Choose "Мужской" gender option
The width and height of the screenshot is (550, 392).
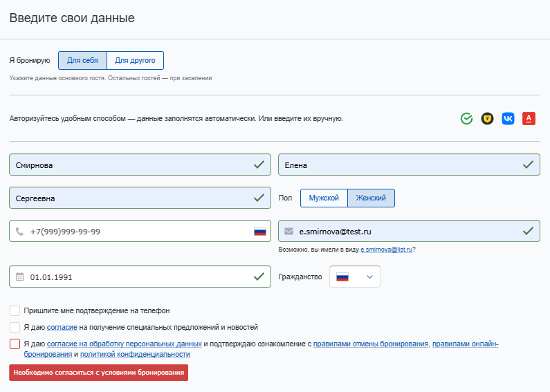tap(324, 198)
